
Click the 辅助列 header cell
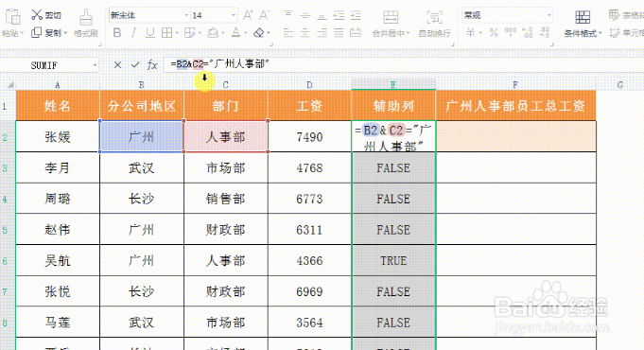[393, 106]
